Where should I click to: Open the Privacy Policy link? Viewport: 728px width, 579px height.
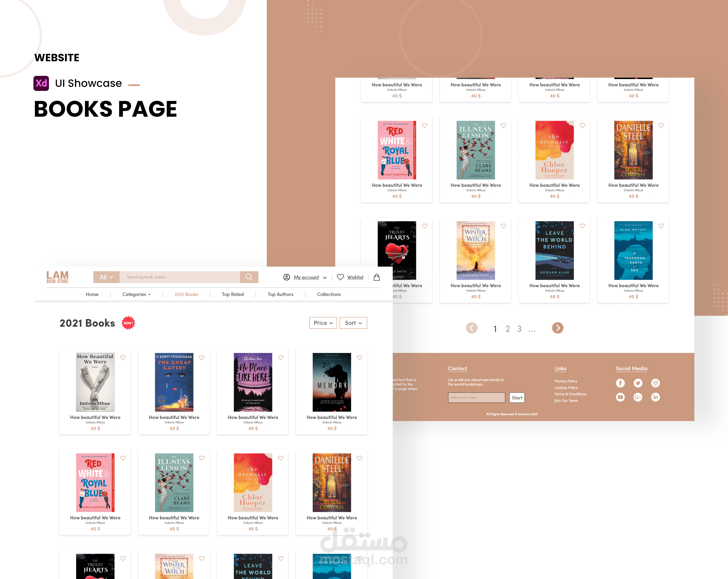pyautogui.click(x=565, y=381)
